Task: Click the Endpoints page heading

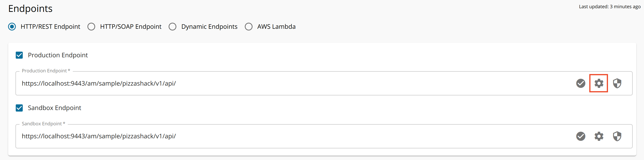Action: 30,9
